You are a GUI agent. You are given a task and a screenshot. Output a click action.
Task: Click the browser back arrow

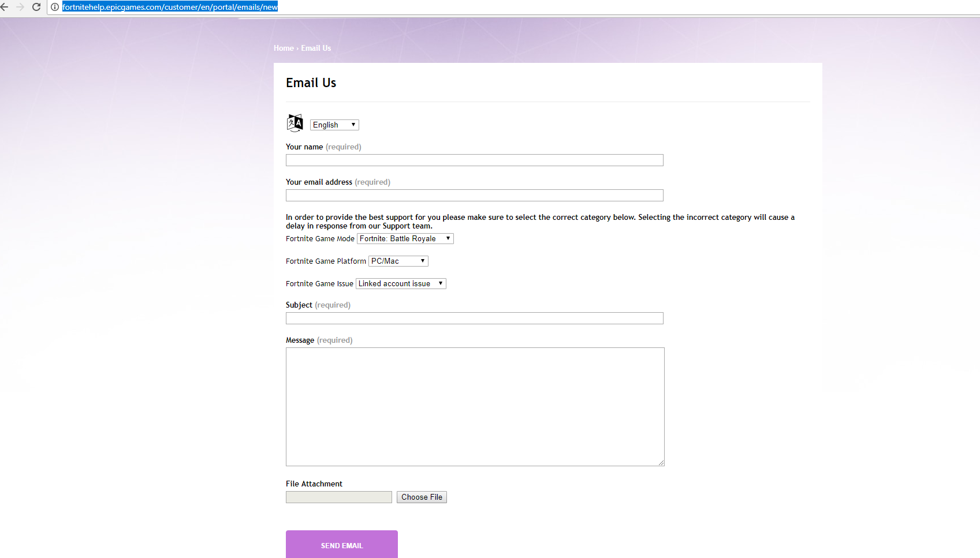[4, 7]
